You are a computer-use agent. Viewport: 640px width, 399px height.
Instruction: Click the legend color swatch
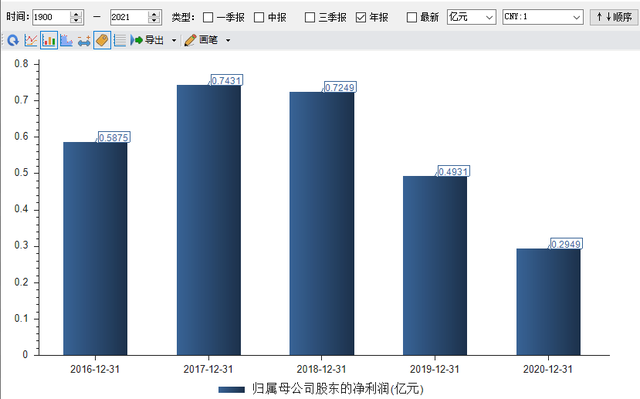point(231,390)
